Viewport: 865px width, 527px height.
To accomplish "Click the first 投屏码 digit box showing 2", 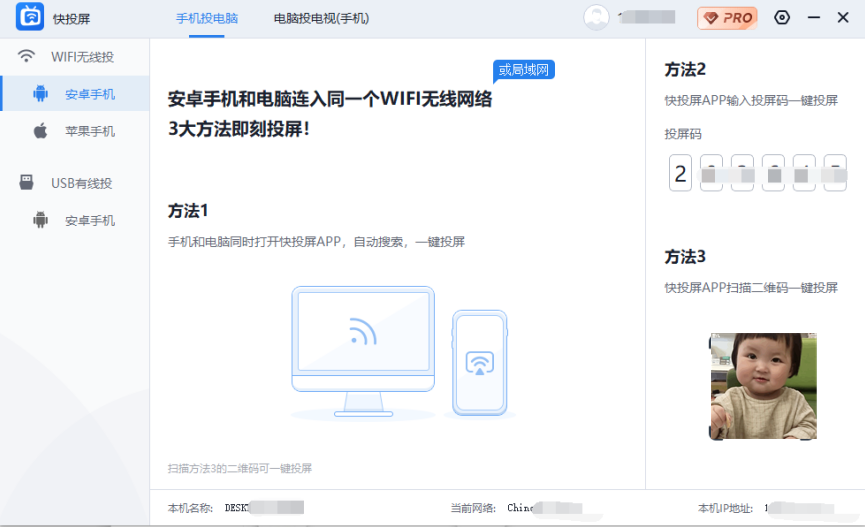I will tap(680, 173).
